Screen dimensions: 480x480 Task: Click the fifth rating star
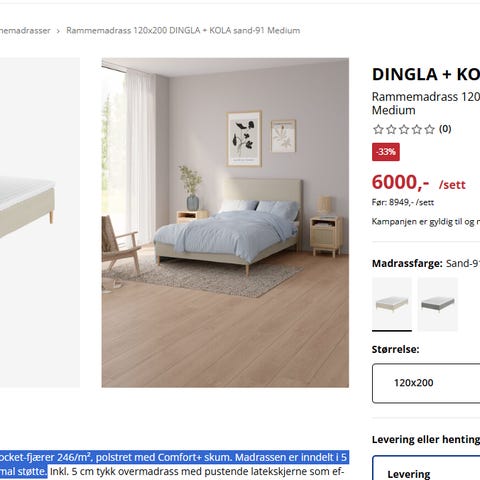430,129
